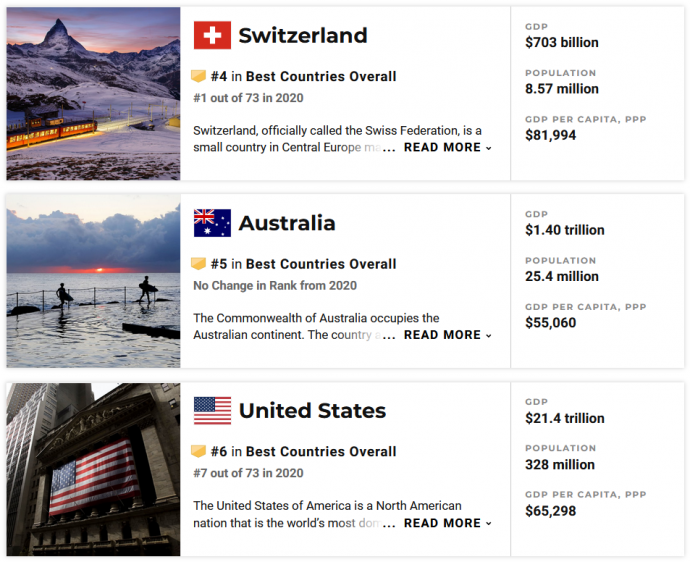The width and height of the screenshot is (690, 562).
Task: Expand Australia description with READ MORE
Action: tap(448, 335)
